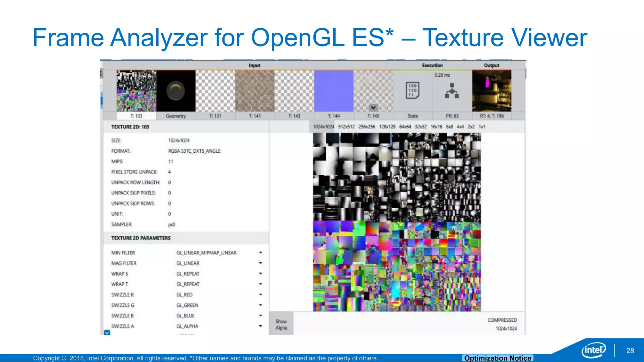Screen dimensions: 644x362
Task: Select the T: 103 texture thumbnail
Action: coord(136,91)
